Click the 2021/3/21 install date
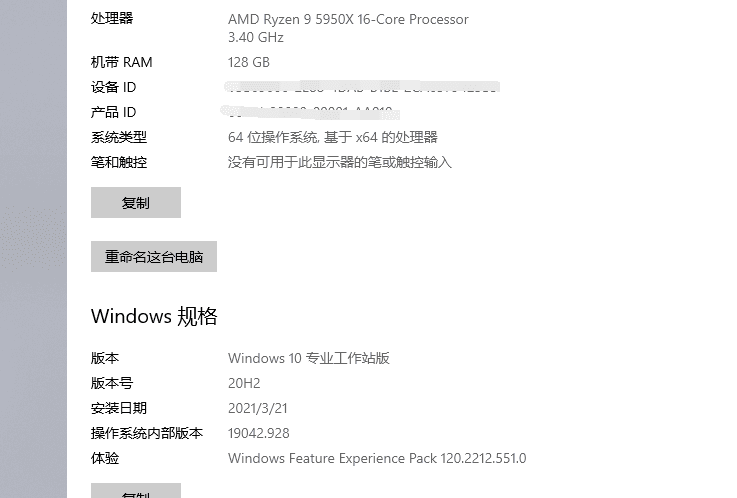Screen dimensions: 737x498 [x=258, y=408]
